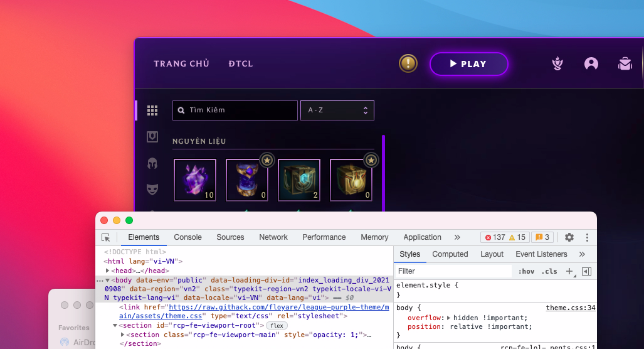Switch to the Performance tab
The width and height of the screenshot is (644, 349).
click(x=324, y=237)
